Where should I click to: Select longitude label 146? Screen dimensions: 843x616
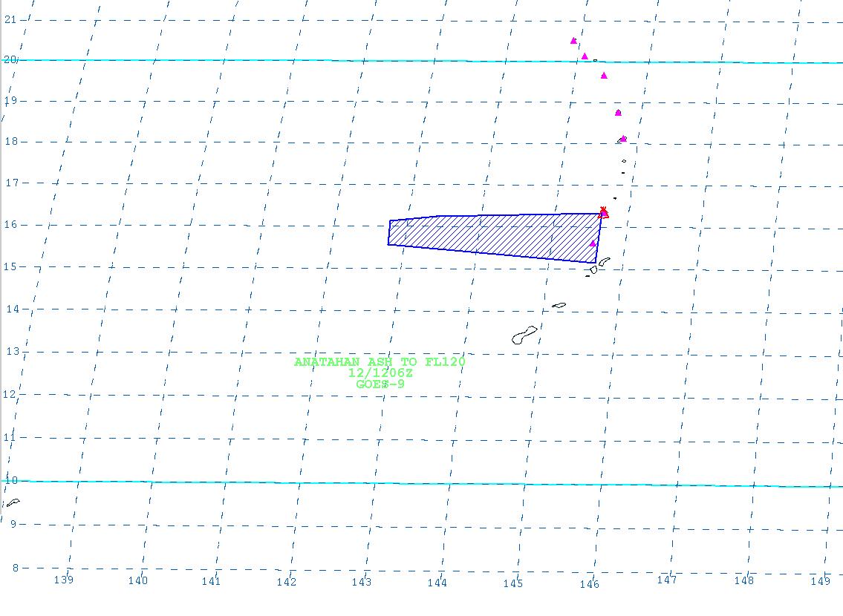tap(589, 584)
